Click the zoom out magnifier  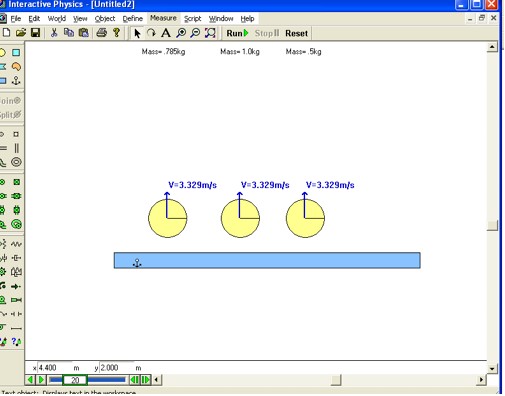coord(195,33)
